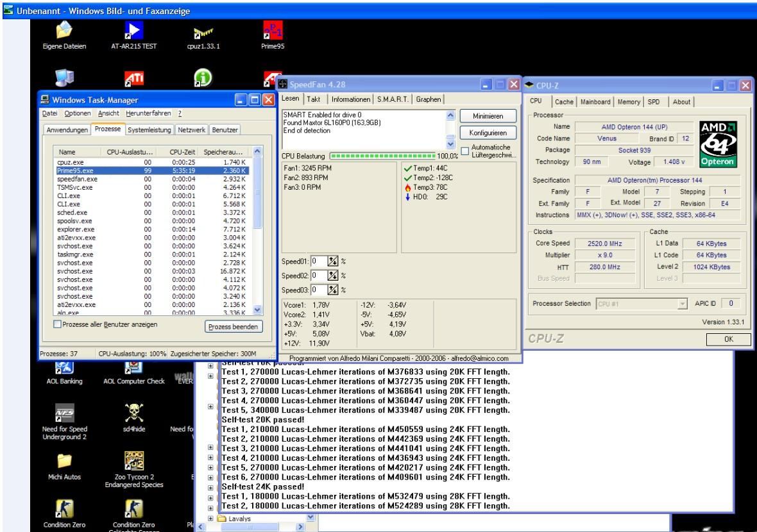This screenshot has width=757, height=532.
Task: Switch to the Mainboard tab in CPU-Z
Action: pyautogui.click(x=595, y=102)
